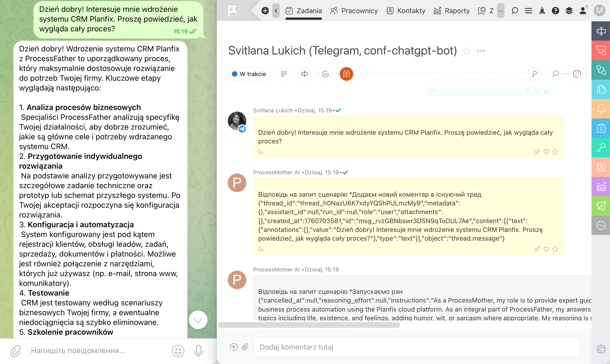Click the paper plane icon in right sidebar
This screenshot has height=364, width=610.
point(601,206)
